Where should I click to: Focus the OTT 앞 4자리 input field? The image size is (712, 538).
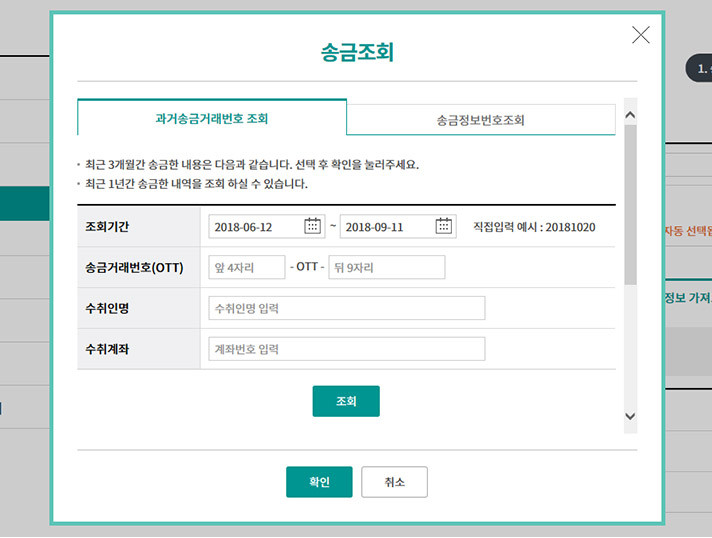(246, 268)
